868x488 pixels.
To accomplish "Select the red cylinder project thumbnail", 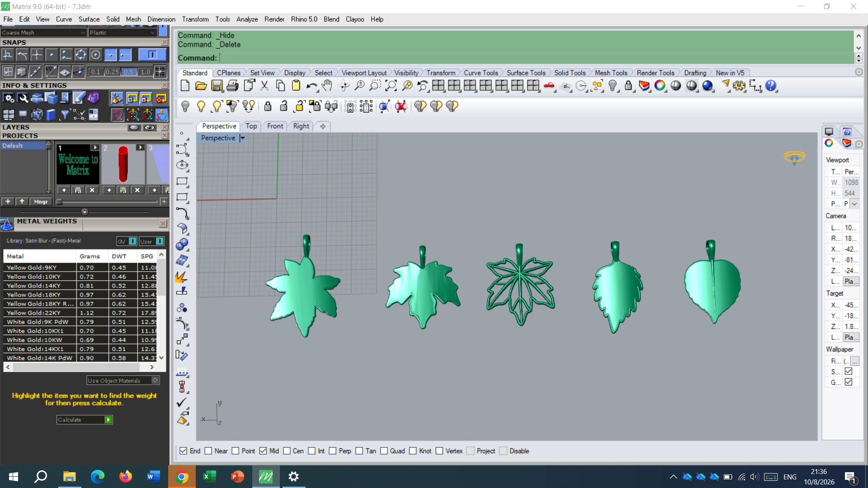I will pyautogui.click(x=123, y=164).
